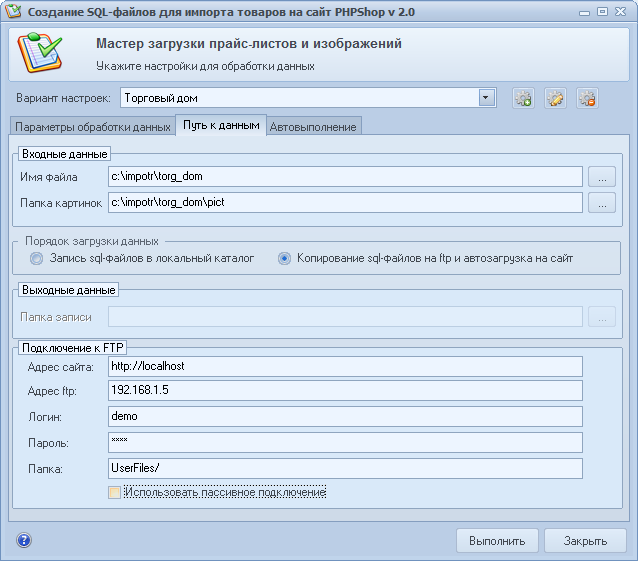The height and width of the screenshot is (561, 638).
Task: Enable passive connection checkbox
Action: pyautogui.click(x=114, y=493)
